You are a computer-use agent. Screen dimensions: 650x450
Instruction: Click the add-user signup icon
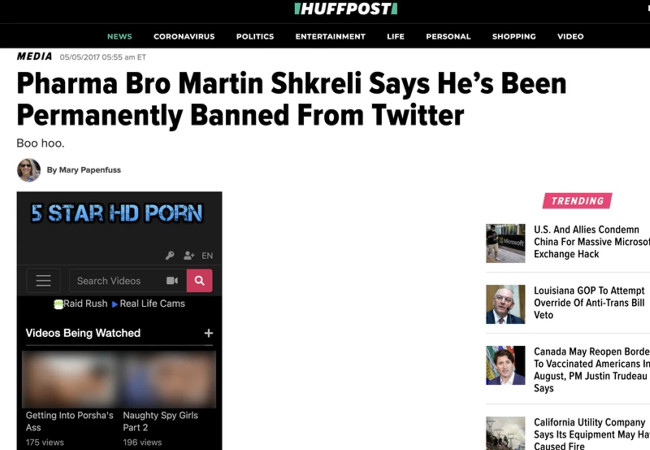(x=189, y=255)
